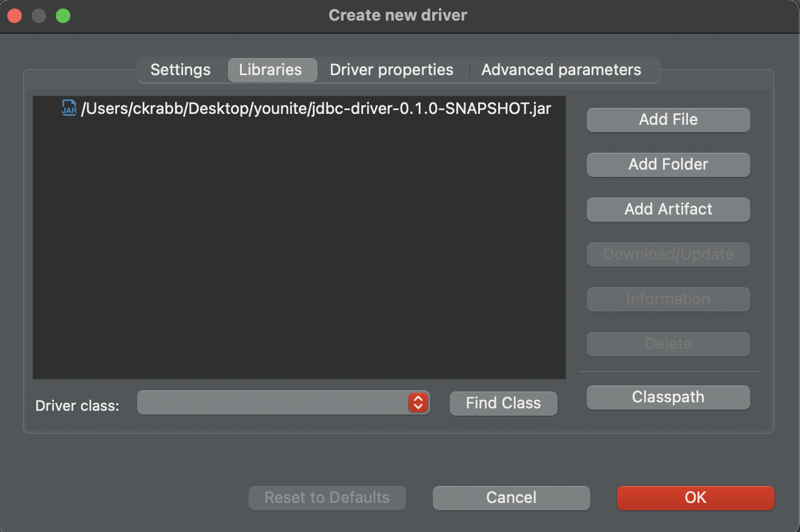Select the Libraries tab
This screenshot has width=800, height=532.
click(x=270, y=70)
